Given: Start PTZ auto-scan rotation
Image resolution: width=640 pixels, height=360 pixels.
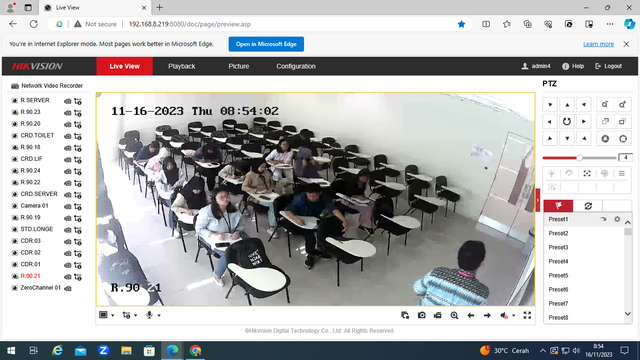Looking at the screenshot, I should pos(567,122).
